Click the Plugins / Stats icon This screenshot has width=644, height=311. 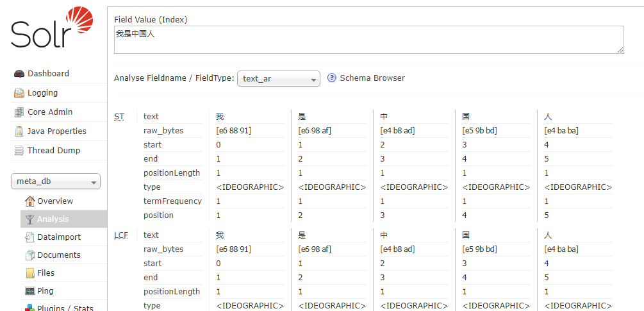[x=29, y=308]
